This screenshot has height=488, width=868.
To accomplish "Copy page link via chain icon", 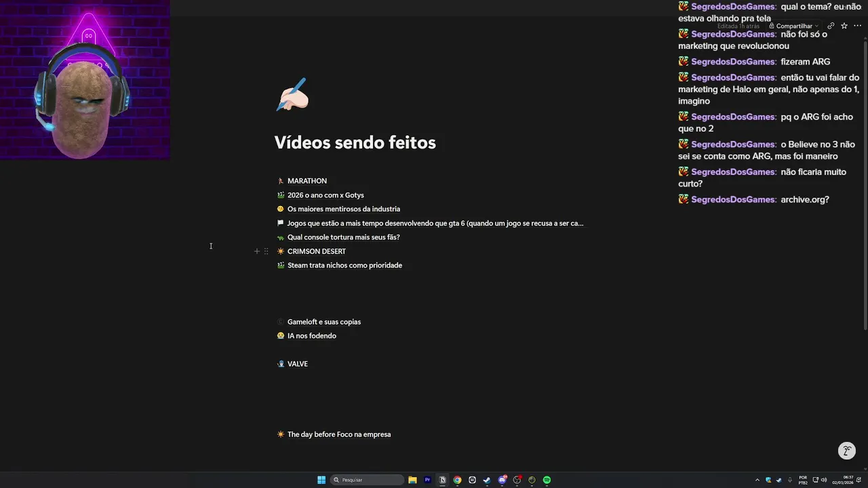I will pos(831,26).
